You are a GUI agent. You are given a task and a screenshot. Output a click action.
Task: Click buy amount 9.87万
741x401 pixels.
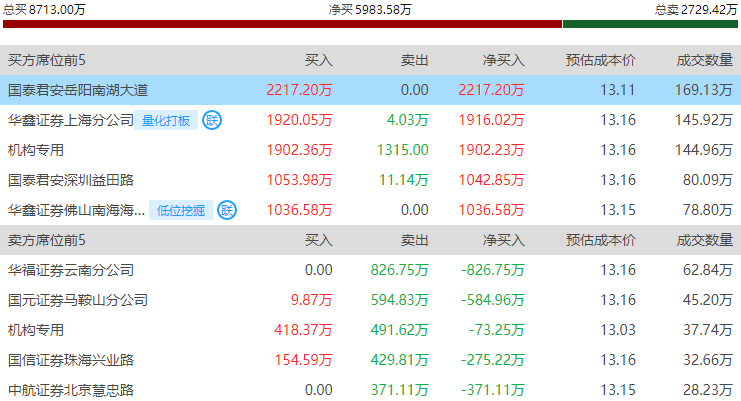click(311, 300)
